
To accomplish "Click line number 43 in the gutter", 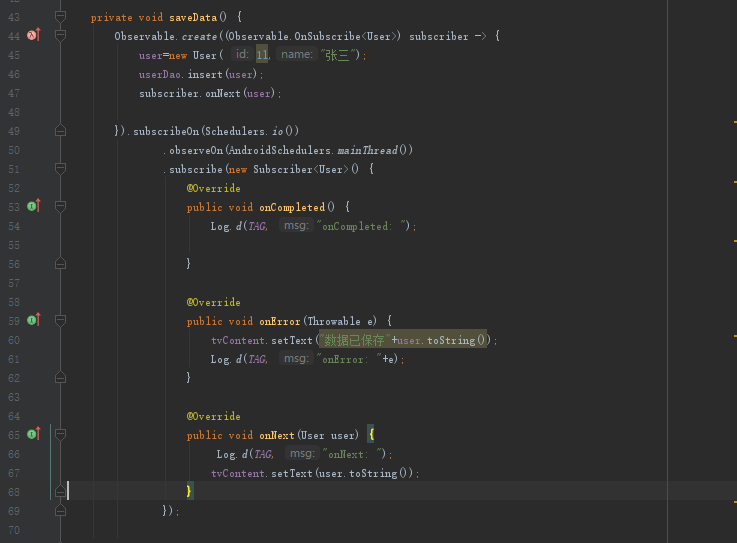I will [x=14, y=17].
